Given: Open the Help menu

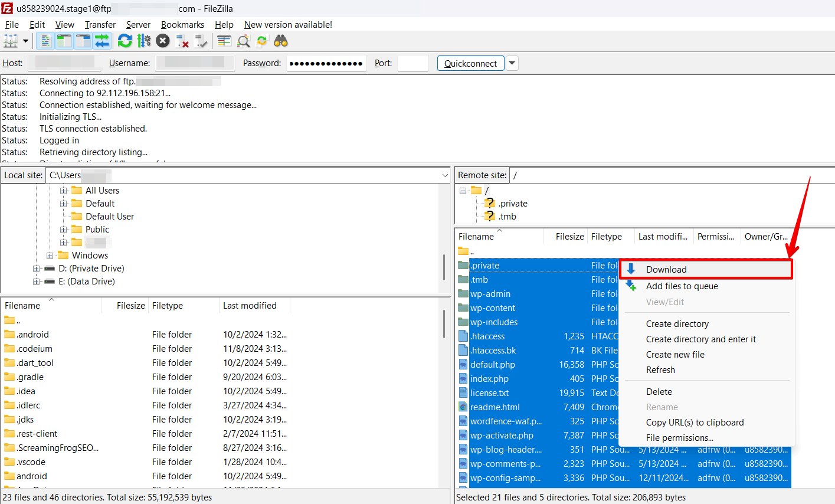Looking at the screenshot, I should [224, 25].
